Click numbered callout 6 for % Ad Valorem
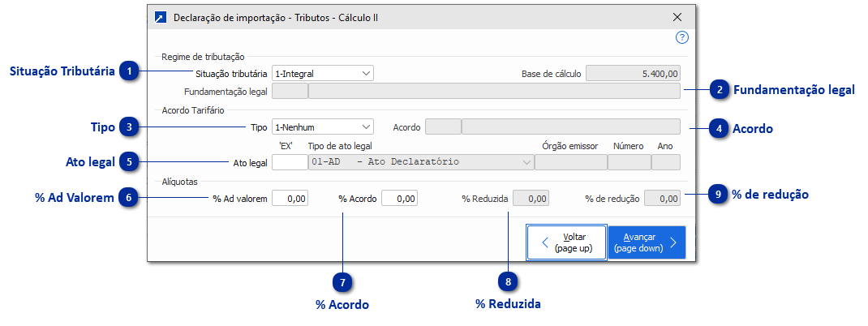868x326 pixels. (129, 197)
